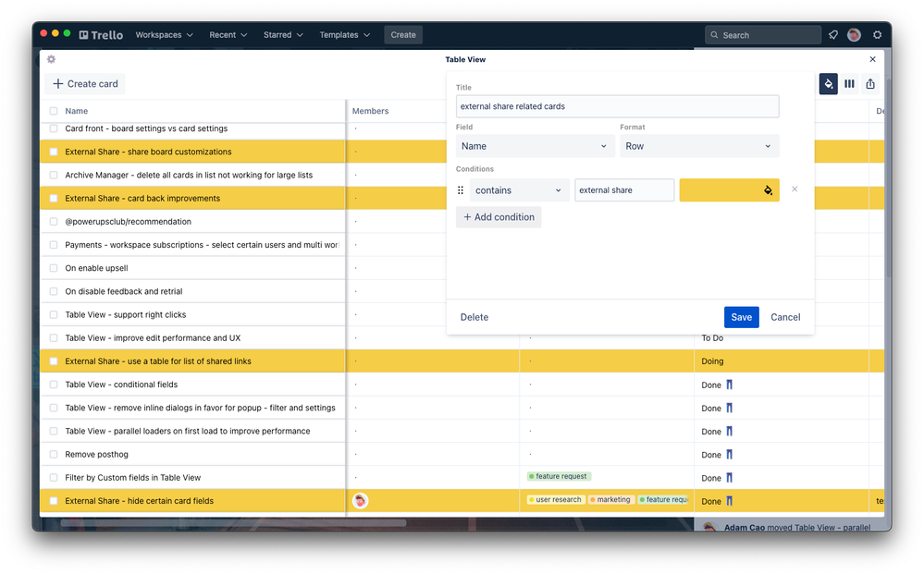Open the Payments - workspace subscriptions card
This screenshot has width=924, height=574.
coord(202,245)
